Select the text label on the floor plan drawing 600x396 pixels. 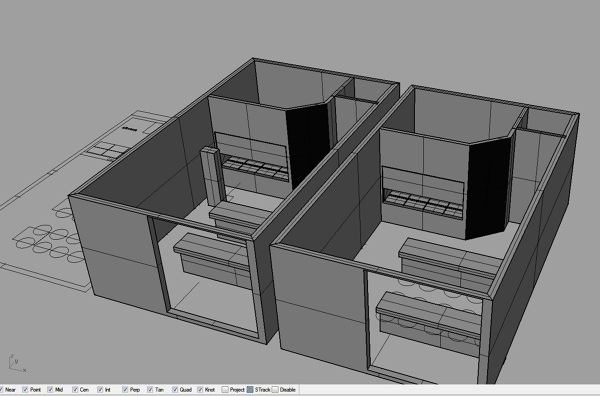coord(129,129)
